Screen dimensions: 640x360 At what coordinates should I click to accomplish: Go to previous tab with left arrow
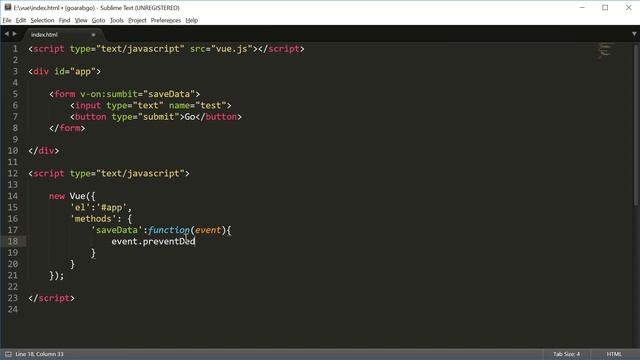(7, 34)
